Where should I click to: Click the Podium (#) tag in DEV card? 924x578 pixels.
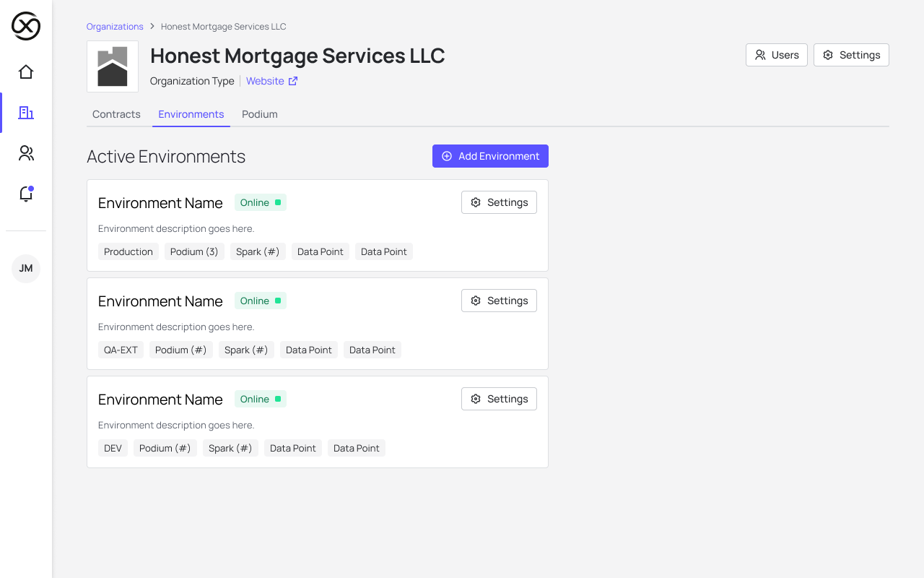[x=165, y=448]
